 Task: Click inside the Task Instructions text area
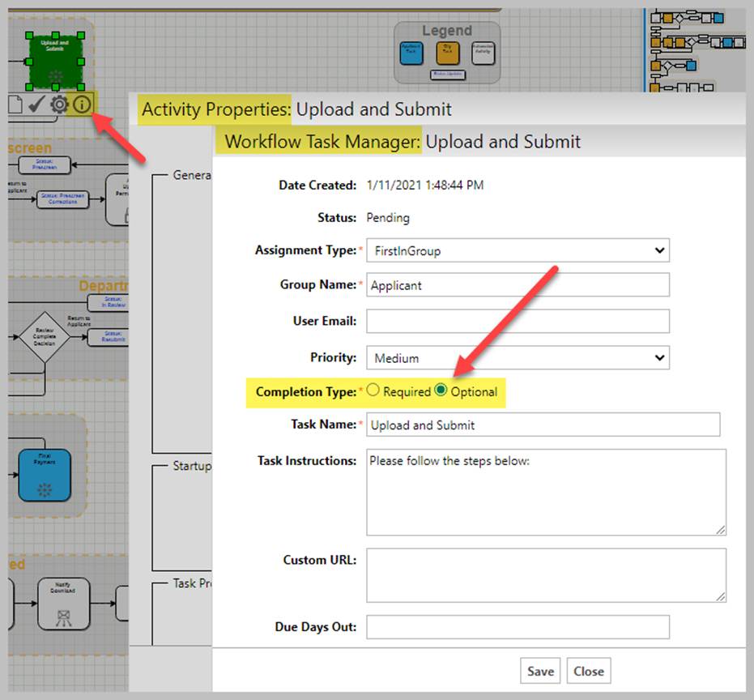pyautogui.click(x=545, y=492)
